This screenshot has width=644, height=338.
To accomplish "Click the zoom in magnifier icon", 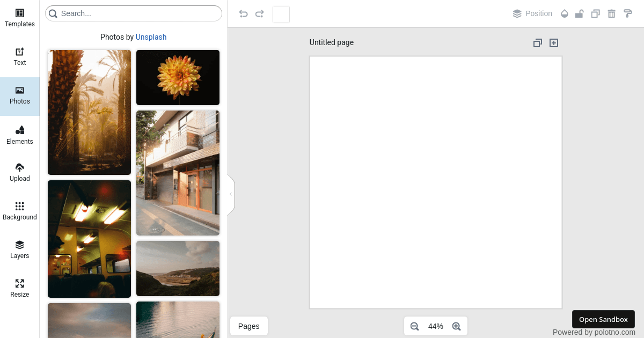I will point(457,326).
